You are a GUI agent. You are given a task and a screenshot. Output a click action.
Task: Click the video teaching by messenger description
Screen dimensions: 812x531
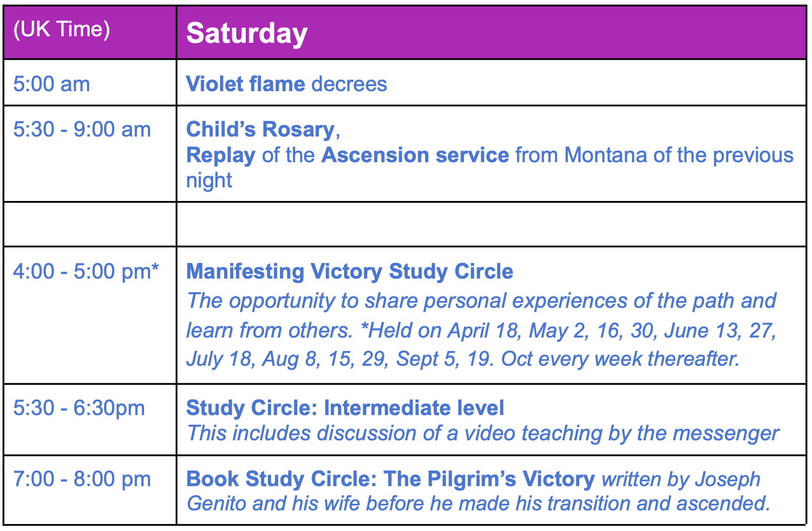click(483, 433)
